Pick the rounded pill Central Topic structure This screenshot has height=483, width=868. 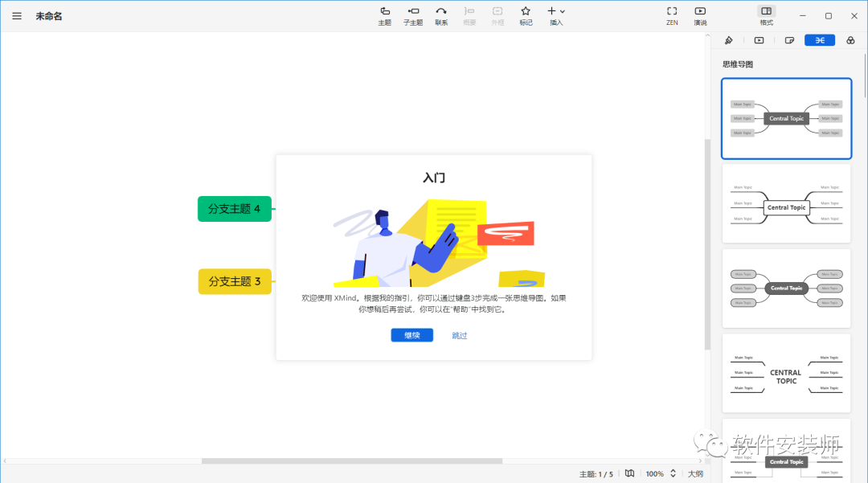(x=787, y=289)
